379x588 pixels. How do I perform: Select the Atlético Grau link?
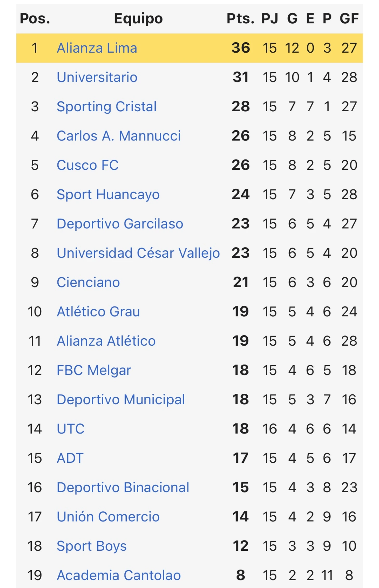tap(98, 312)
